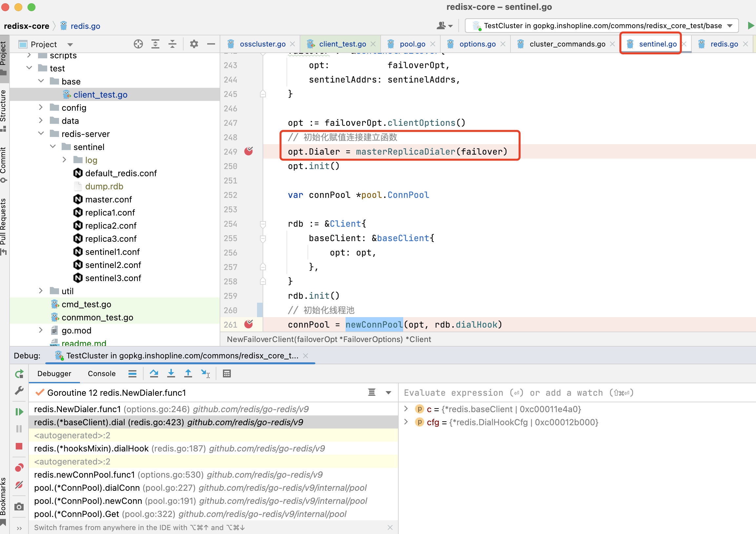Collapse all items in Project panel

172,44
